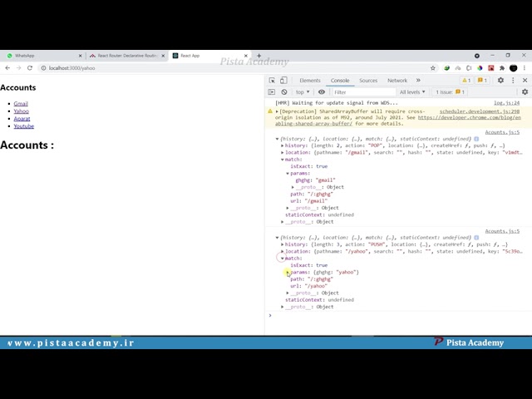The height and width of the screenshot is (399, 532).
Task: Open DevTools three-dot customize menu
Action: pos(513,81)
